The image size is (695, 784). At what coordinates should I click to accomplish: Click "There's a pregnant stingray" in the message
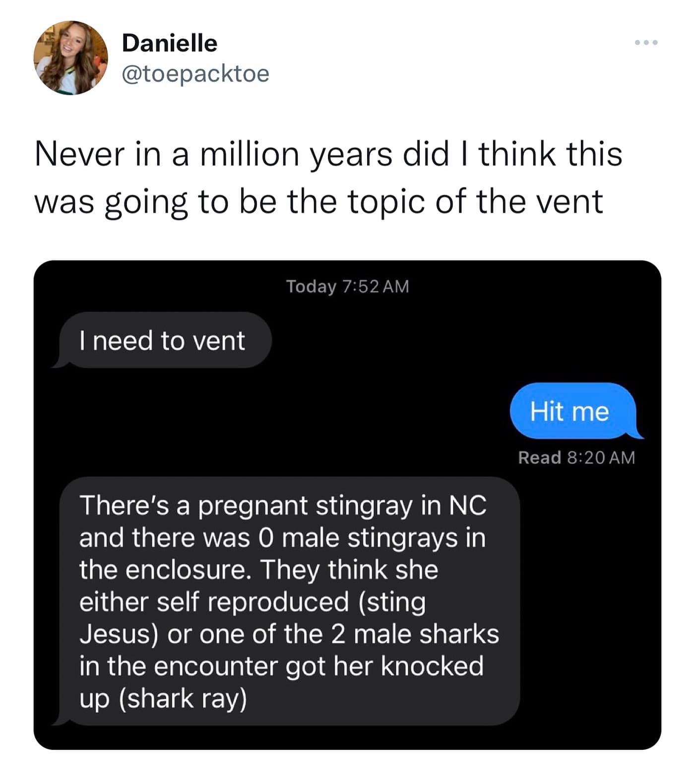point(247,506)
